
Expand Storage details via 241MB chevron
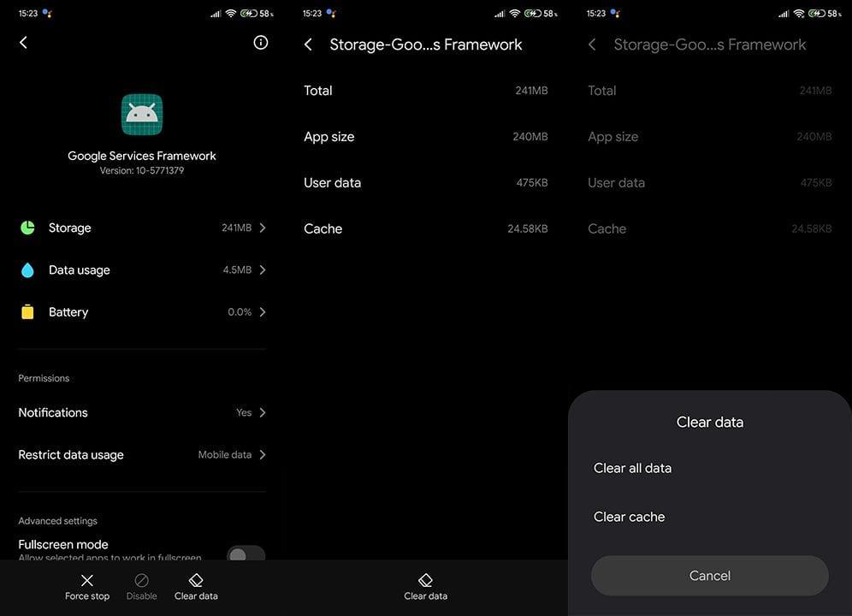pyautogui.click(x=262, y=228)
